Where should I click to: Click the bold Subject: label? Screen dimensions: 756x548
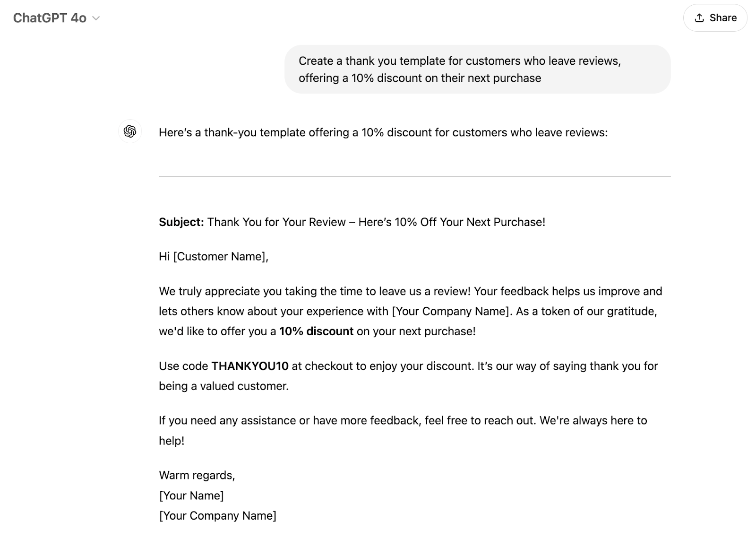tap(181, 222)
